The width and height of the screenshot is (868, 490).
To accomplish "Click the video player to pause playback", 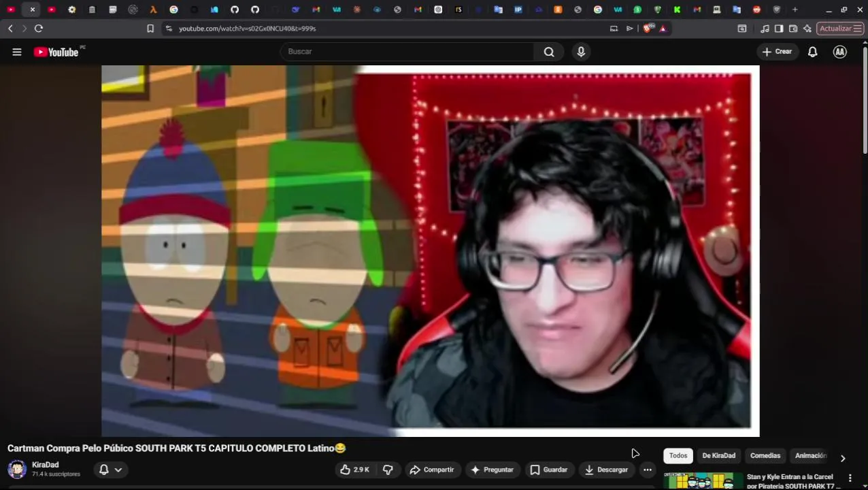I will pos(430,250).
